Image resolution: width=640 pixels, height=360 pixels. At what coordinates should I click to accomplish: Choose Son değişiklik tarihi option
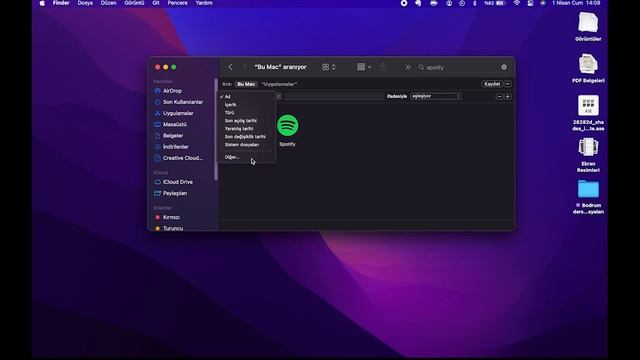pyautogui.click(x=246, y=137)
